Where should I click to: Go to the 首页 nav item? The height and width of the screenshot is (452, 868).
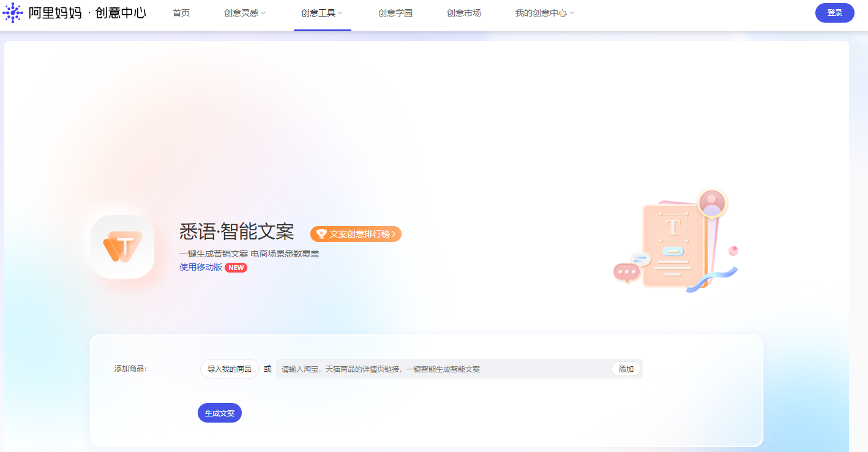[x=181, y=13]
